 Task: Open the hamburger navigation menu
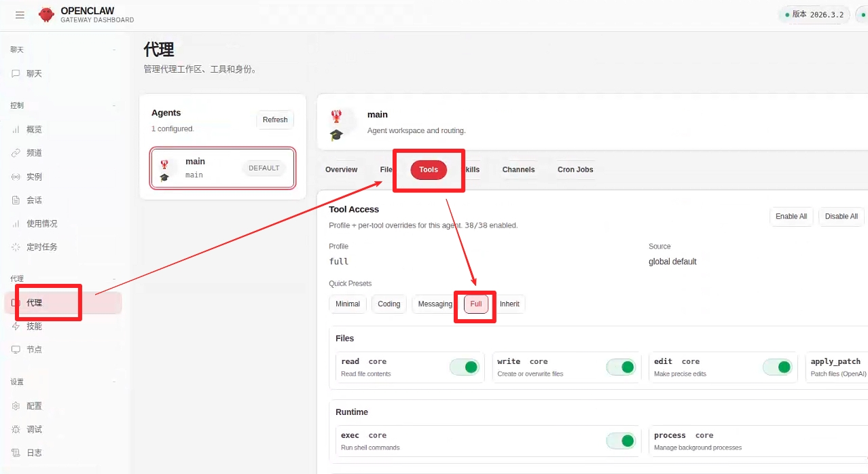pyautogui.click(x=20, y=15)
